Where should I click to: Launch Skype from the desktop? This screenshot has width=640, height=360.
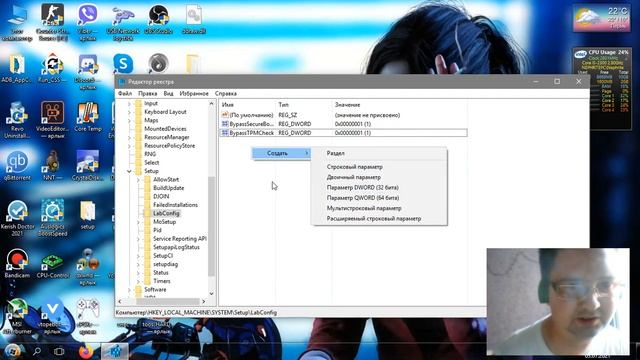coord(123,64)
